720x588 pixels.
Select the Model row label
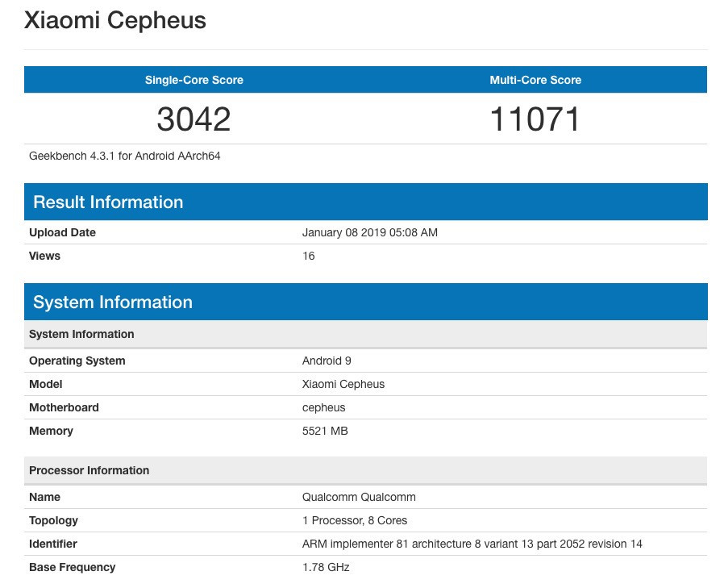coord(45,384)
